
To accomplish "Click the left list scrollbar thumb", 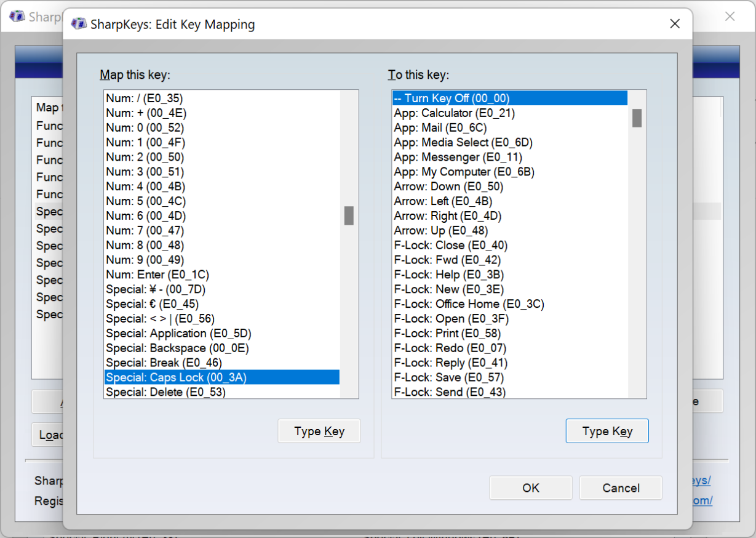I will pos(349,215).
